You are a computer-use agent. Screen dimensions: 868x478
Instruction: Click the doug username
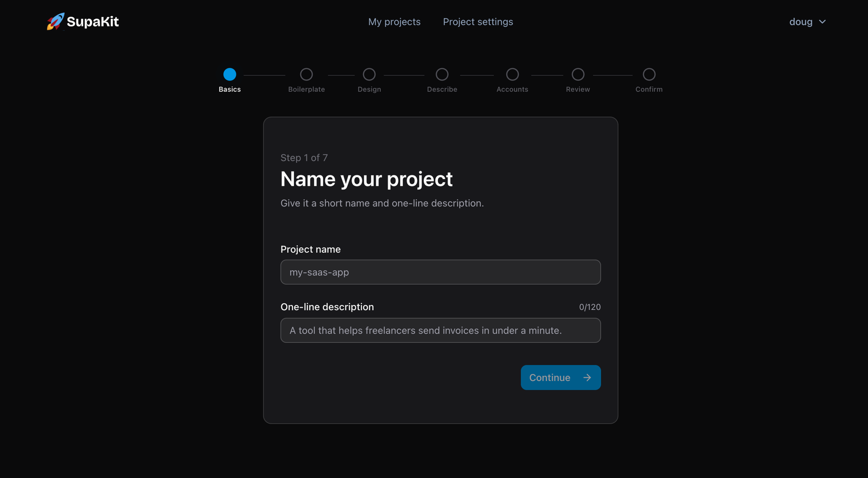[x=801, y=22]
